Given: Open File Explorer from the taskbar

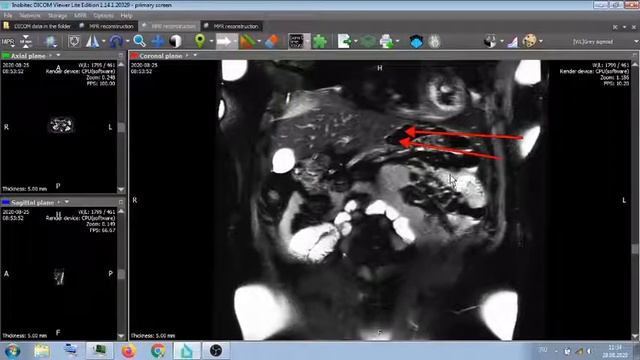Looking at the screenshot, I should [42, 351].
